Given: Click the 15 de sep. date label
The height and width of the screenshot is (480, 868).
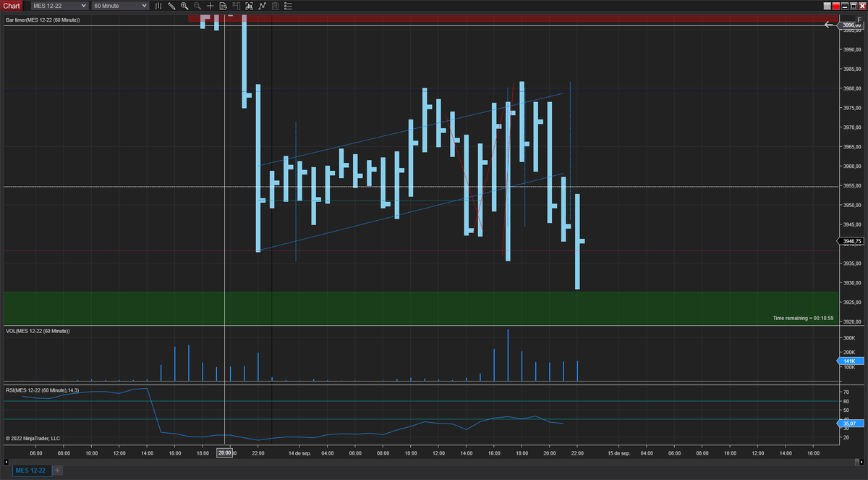Looking at the screenshot, I should click(618, 453).
